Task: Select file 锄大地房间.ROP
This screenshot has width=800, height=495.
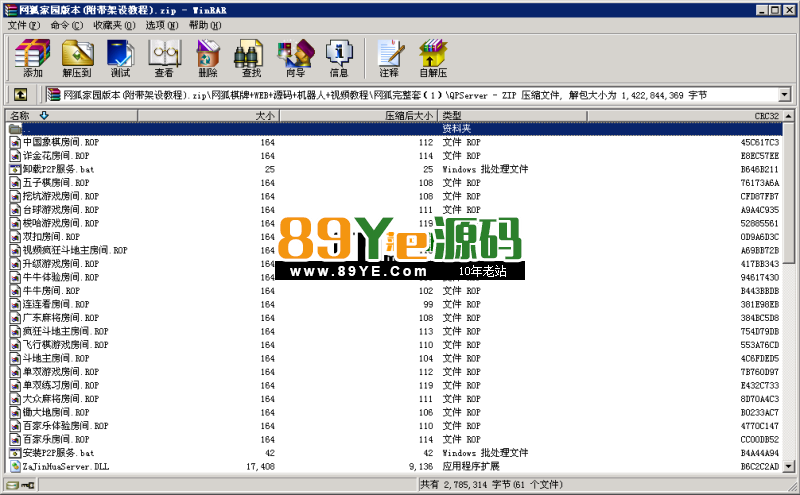Action: tap(56, 412)
